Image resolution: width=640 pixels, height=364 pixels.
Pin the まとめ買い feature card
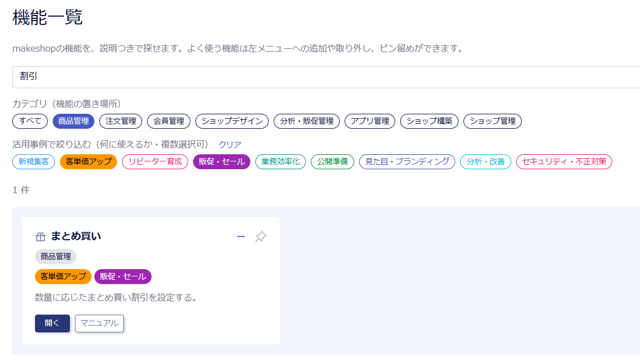(260, 237)
